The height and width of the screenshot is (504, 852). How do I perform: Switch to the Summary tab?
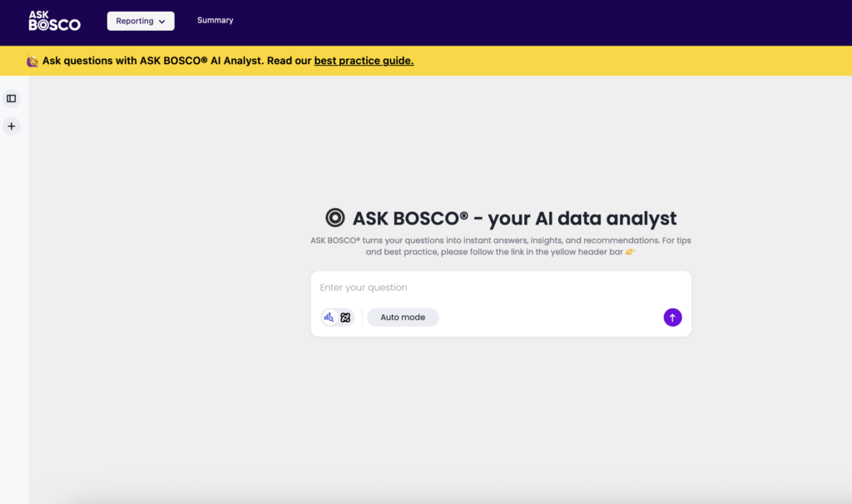click(215, 20)
